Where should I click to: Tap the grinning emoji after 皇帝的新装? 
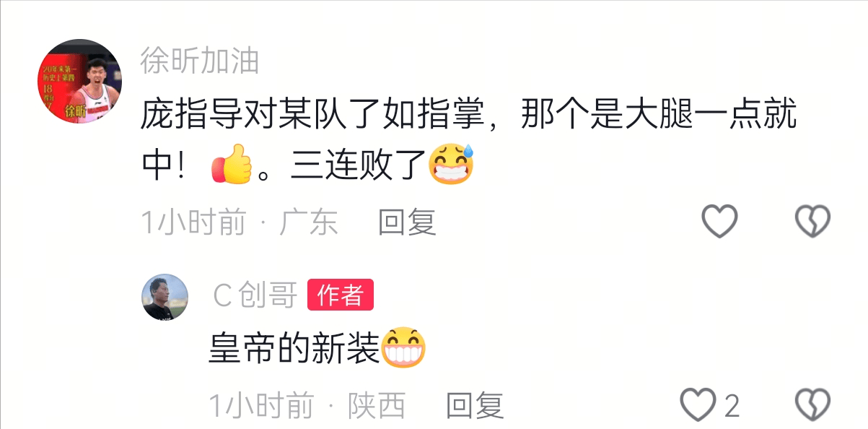403,347
